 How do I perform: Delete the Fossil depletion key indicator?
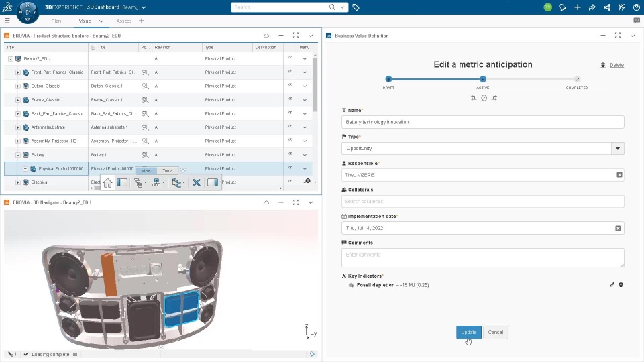[x=621, y=285]
